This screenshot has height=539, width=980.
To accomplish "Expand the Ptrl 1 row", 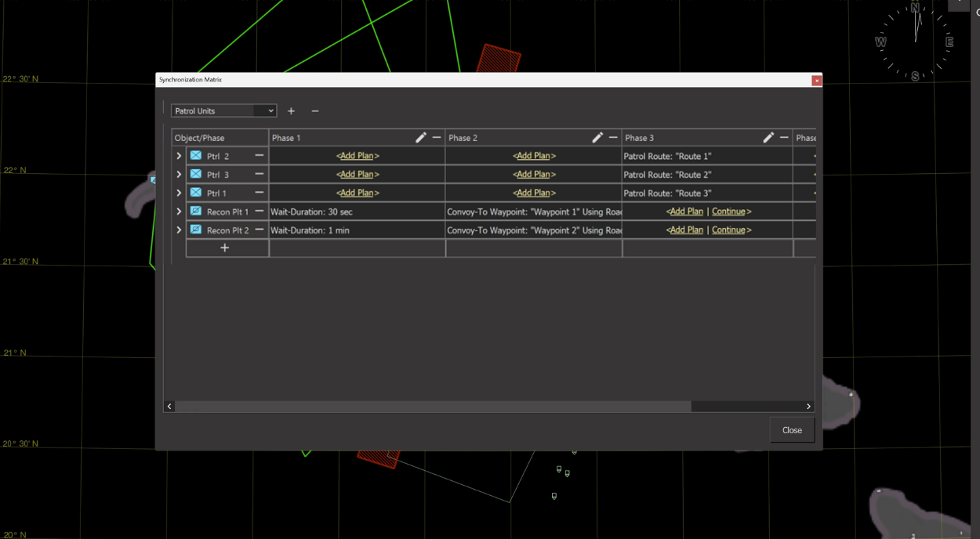I will pyautogui.click(x=179, y=193).
